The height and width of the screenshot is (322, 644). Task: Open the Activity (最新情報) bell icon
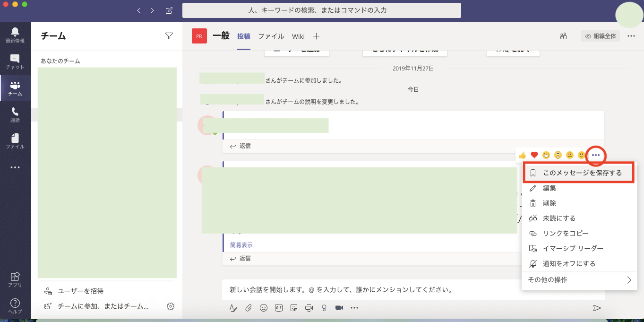[15, 35]
